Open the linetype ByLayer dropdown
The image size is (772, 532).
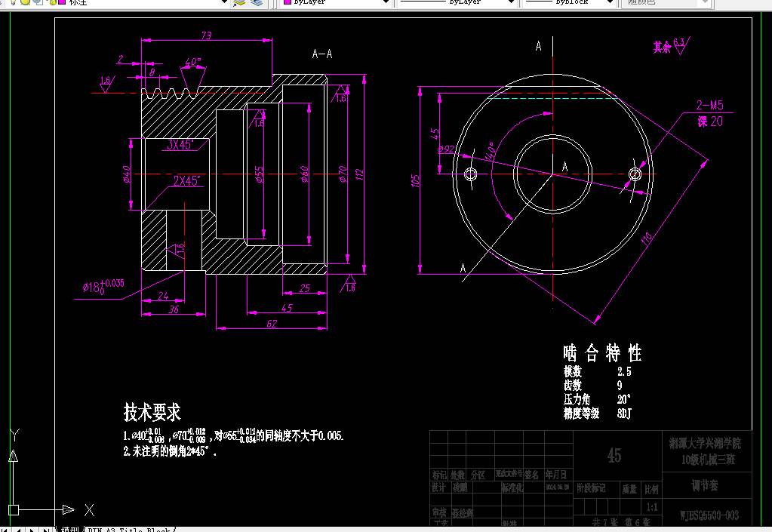click(x=511, y=2)
